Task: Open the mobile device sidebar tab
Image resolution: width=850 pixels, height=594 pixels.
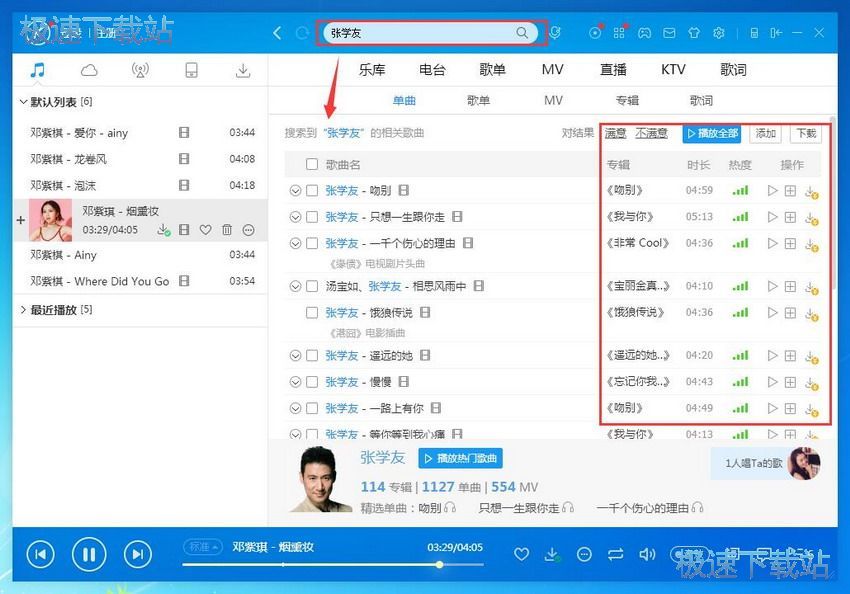Action: click(191, 70)
